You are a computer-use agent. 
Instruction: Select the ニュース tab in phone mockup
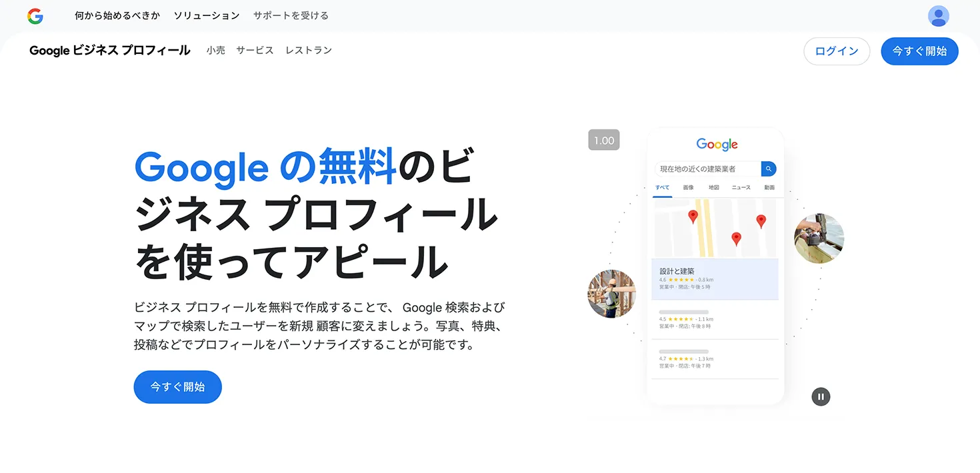coord(741,188)
